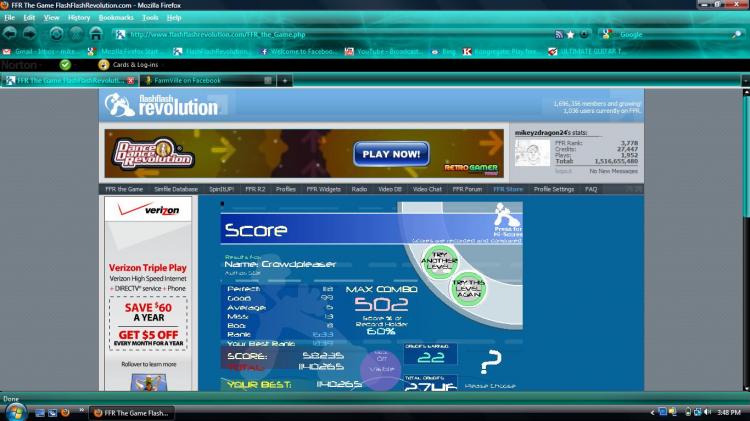
Task: Open the Video Chat nav link
Action: tap(427, 189)
